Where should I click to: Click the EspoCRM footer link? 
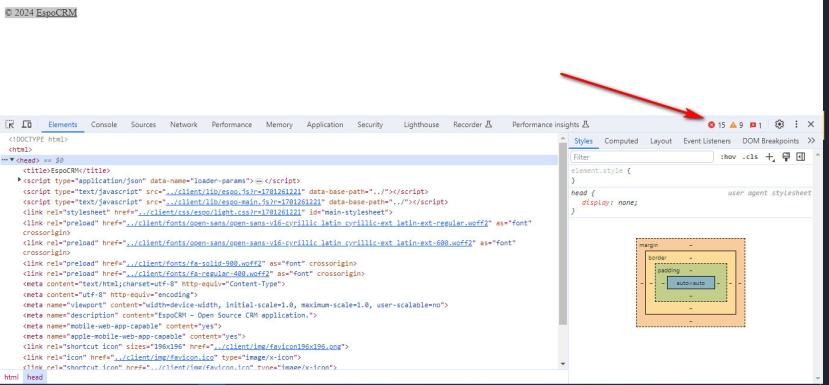(57, 12)
